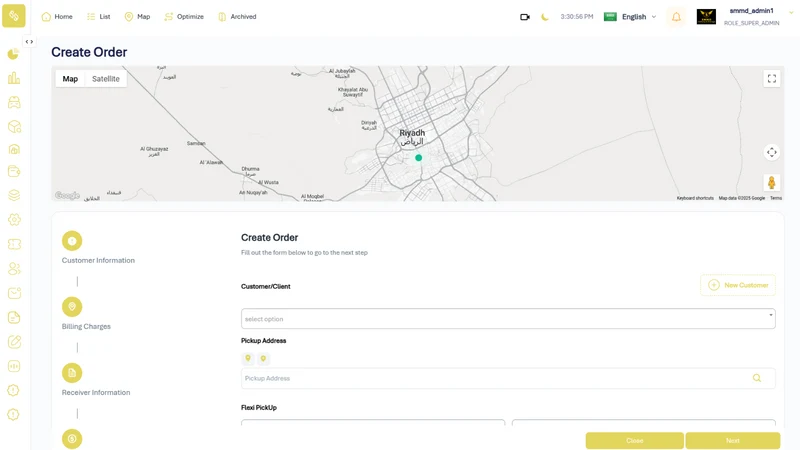The width and height of the screenshot is (800, 450).
Task: Open Keyboard shortcuts on map
Action: coord(695,198)
